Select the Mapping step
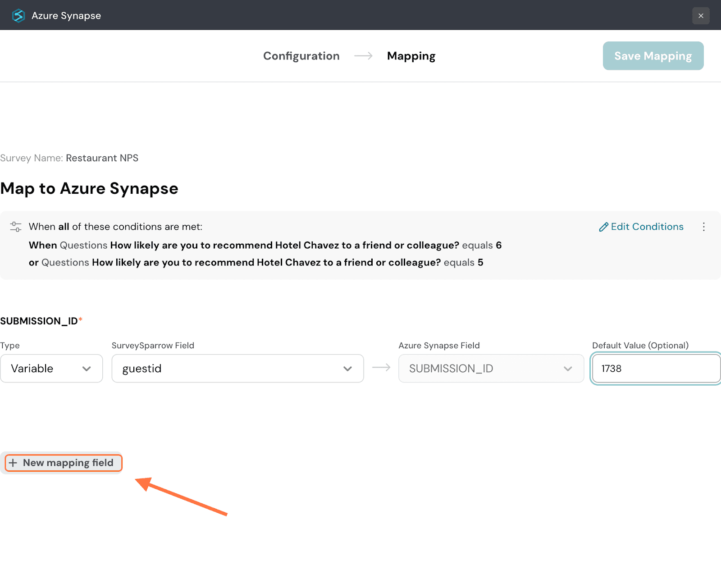The image size is (721, 588). pos(411,56)
